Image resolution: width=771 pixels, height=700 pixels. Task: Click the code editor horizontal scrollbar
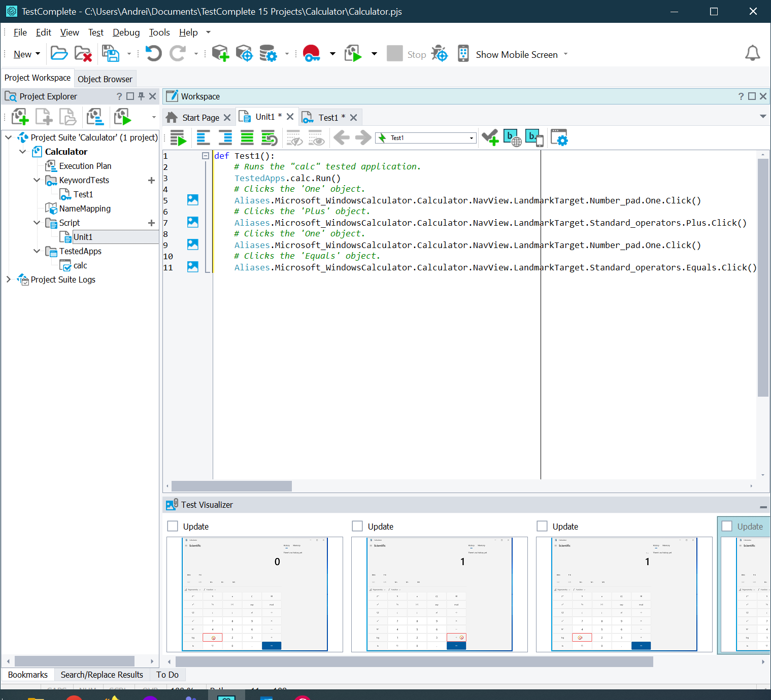coord(231,486)
